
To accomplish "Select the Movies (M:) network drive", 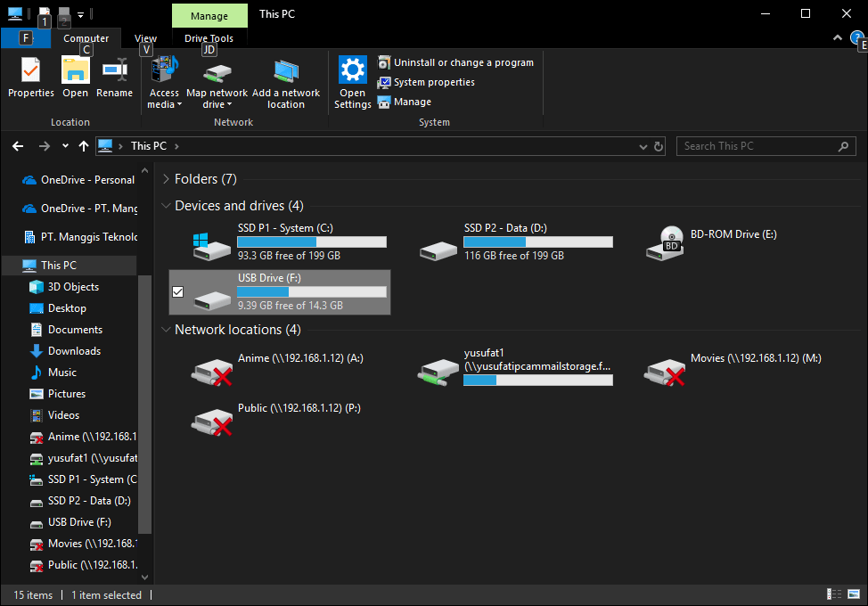I will [x=732, y=369].
